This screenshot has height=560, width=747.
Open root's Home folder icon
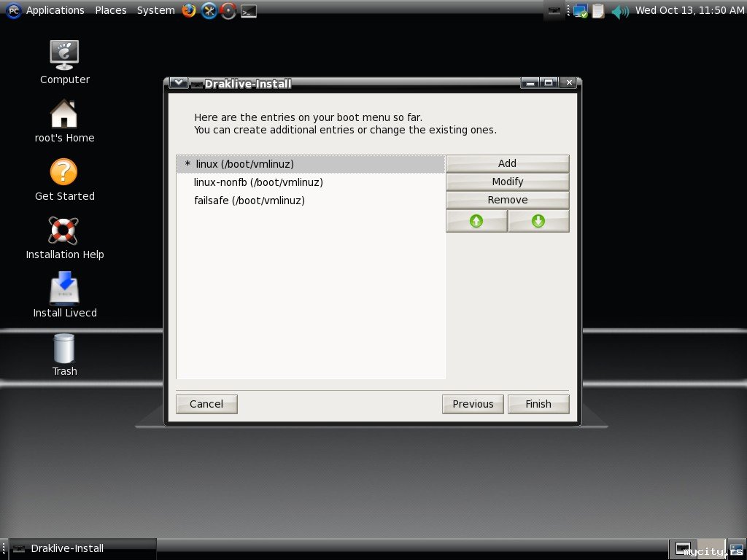tap(64, 113)
